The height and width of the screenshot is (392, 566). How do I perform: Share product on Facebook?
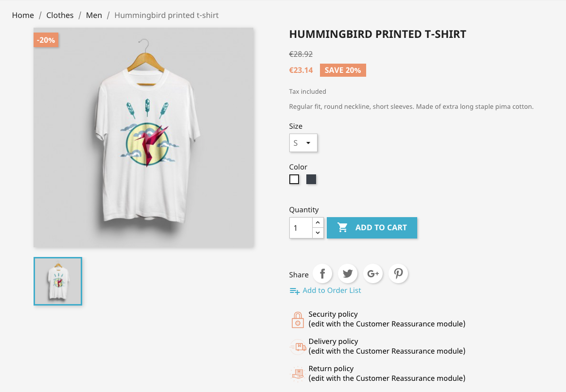coord(322,273)
